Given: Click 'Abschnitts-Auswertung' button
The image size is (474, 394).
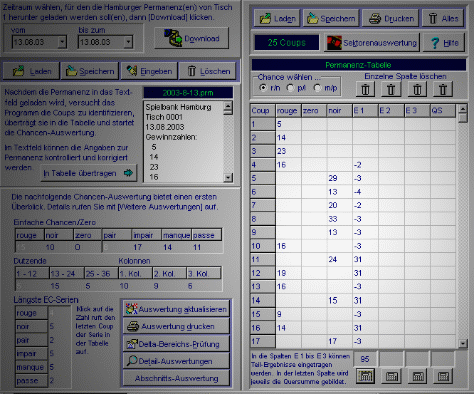Looking at the screenshot, I should pos(176,378).
